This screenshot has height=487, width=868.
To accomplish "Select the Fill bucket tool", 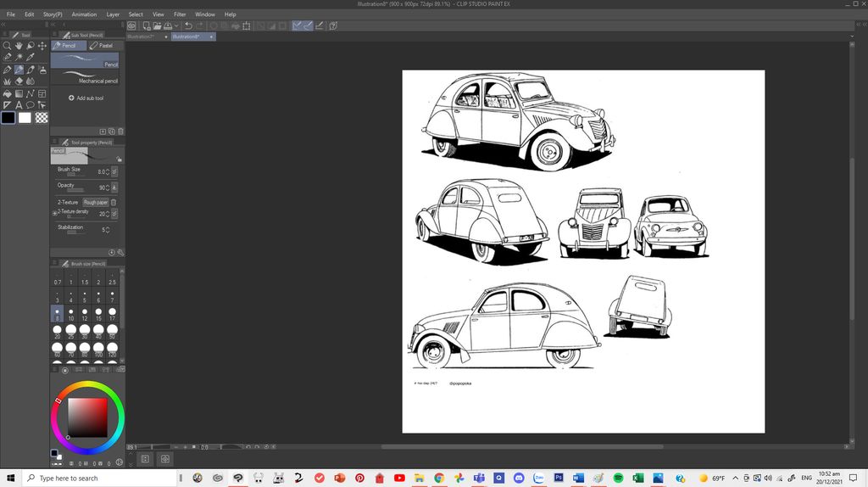I will 7,93.
